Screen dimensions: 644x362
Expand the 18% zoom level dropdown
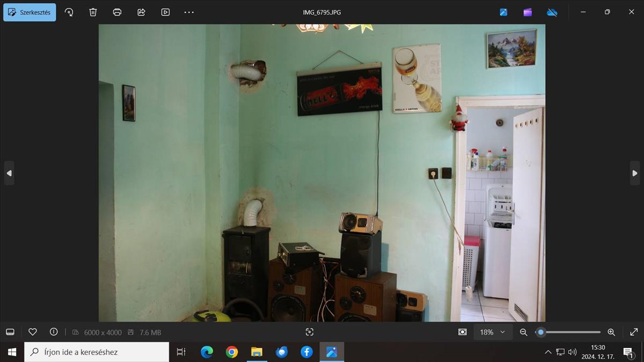pos(492,332)
